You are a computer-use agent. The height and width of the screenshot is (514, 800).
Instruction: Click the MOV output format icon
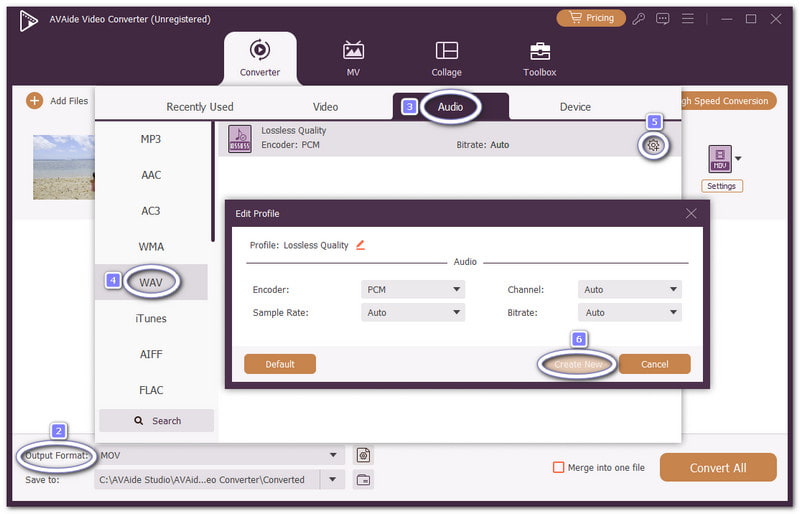tap(719, 159)
